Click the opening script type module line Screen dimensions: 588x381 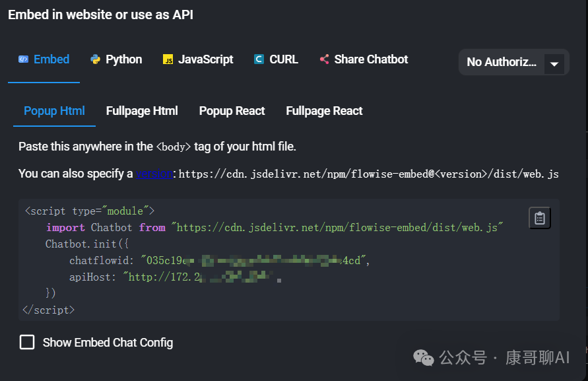click(x=90, y=211)
